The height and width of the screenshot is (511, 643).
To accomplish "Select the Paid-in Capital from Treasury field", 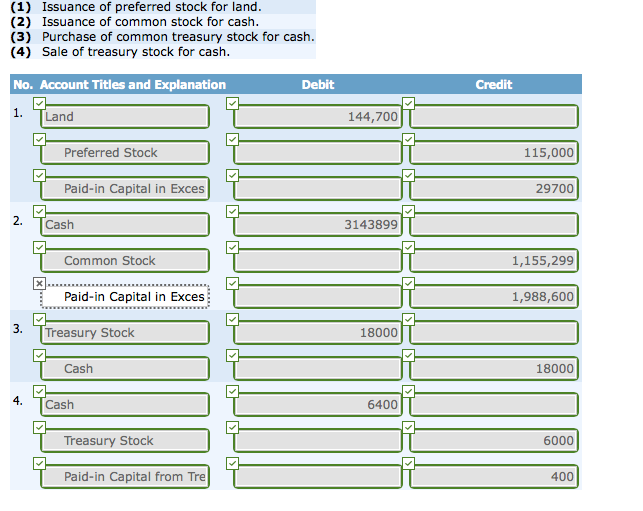I will (125, 477).
